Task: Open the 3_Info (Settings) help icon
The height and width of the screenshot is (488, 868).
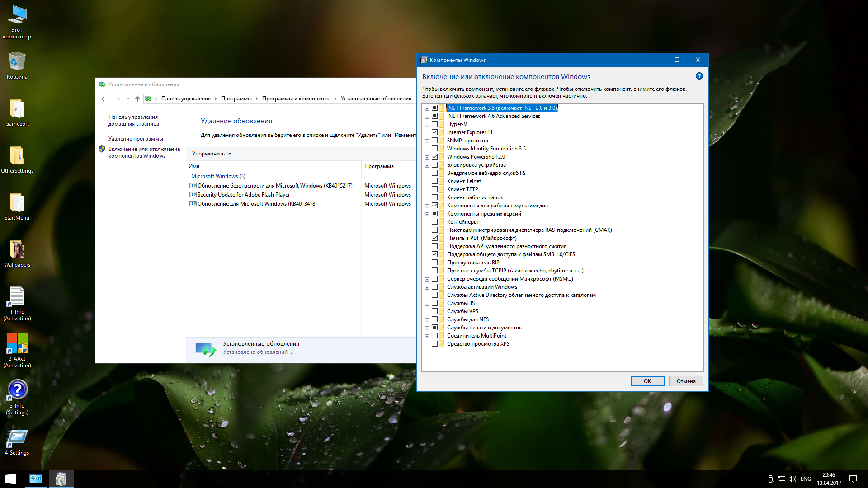Action: click(x=17, y=398)
